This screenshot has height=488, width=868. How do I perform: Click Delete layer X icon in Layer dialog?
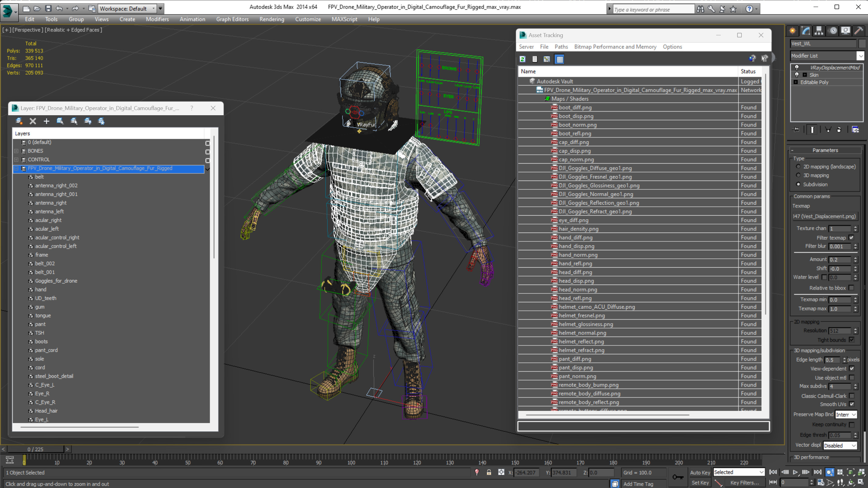[33, 121]
